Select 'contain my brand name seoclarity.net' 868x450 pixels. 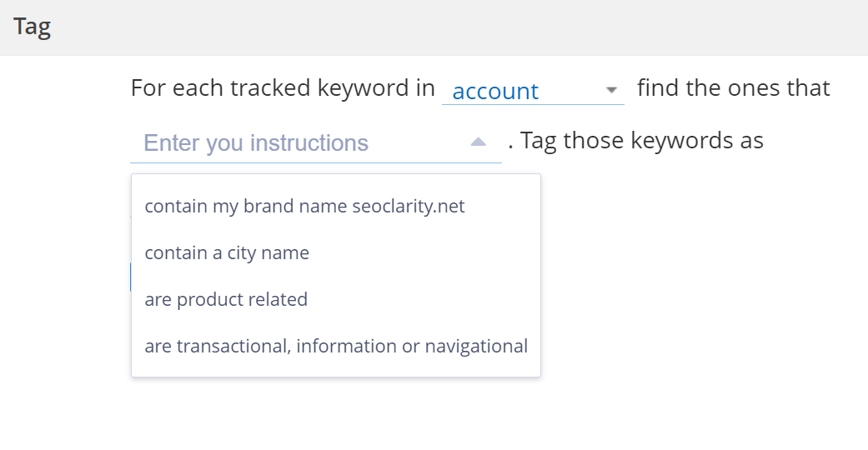[x=304, y=206]
